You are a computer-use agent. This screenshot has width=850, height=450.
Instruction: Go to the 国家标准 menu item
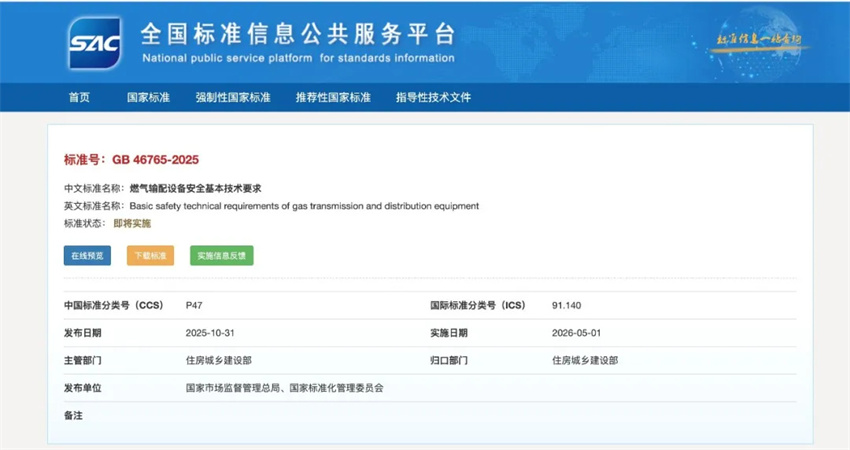coord(148,97)
